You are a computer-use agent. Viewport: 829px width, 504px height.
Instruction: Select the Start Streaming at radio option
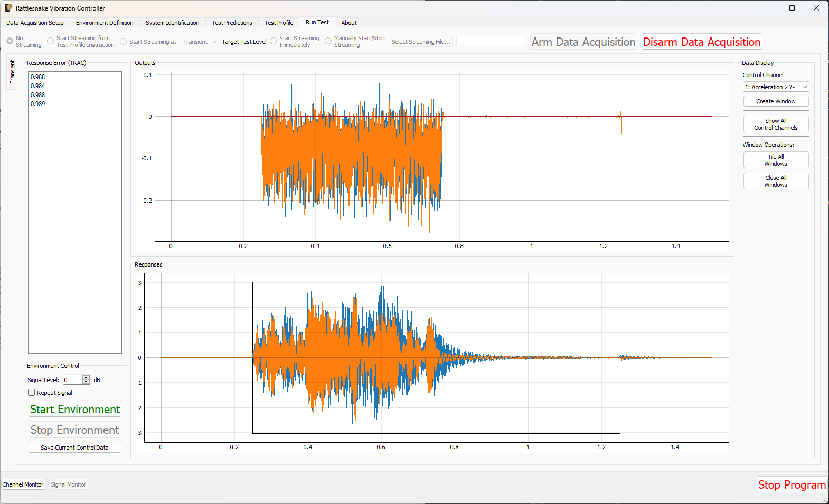click(x=124, y=42)
